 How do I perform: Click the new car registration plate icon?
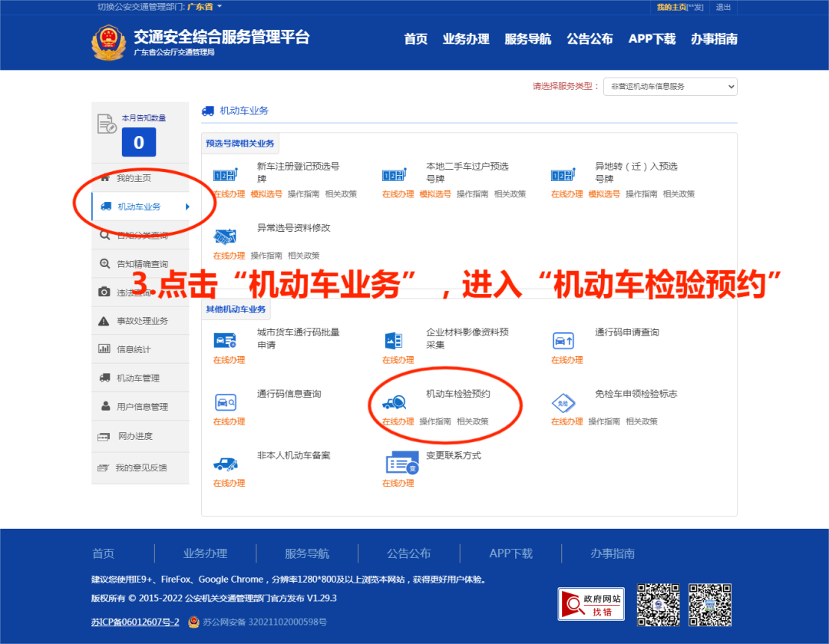coord(226,174)
